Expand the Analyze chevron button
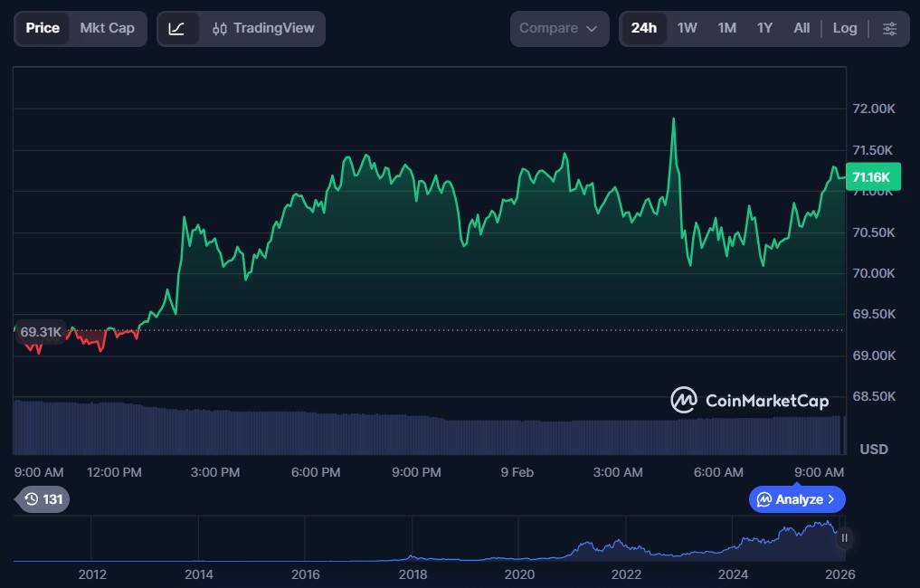This screenshot has width=920, height=588. point(830,499)
